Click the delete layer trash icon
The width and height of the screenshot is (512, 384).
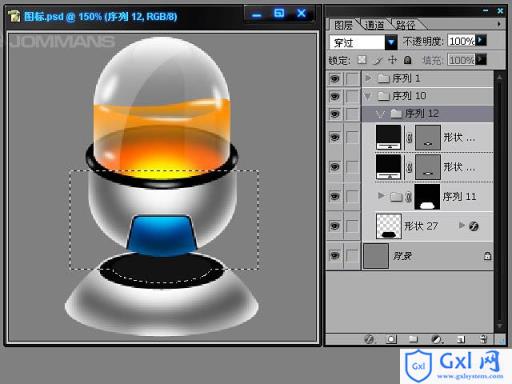point(483,339)
